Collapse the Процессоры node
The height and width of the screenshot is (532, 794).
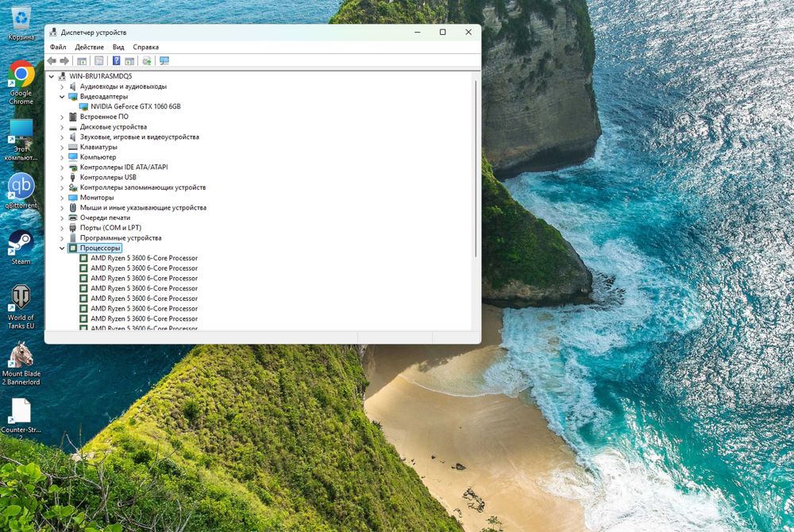click(62, 248)
